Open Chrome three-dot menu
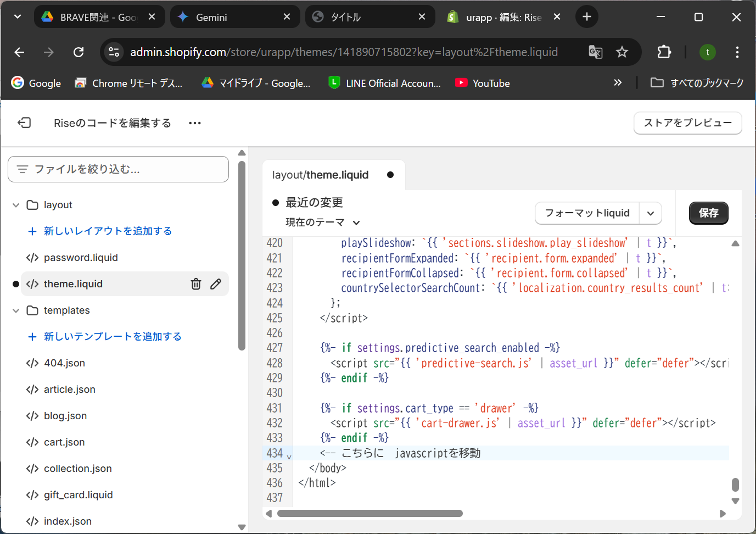Image resolution: width=756 pixels, height=534 pixels. click(737, 52)
